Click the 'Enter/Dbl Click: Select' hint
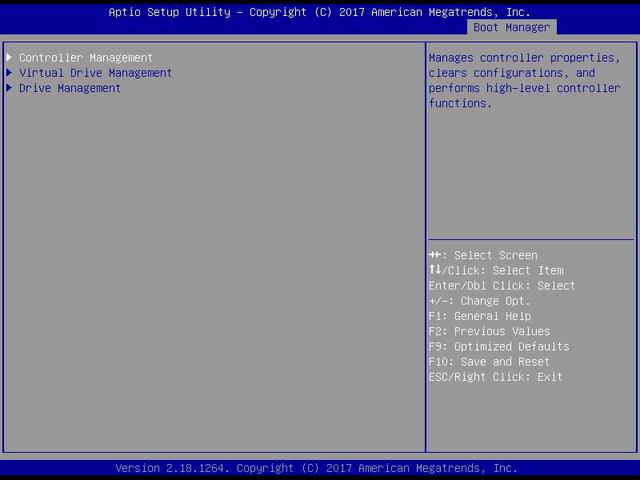This screenshot has width=640, height=480. [502, 286]
